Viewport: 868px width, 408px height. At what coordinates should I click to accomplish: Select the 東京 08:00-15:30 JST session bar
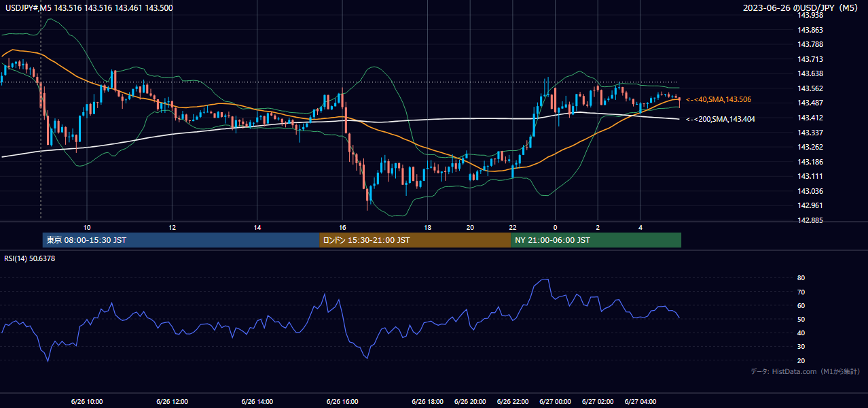click(181, 240)
